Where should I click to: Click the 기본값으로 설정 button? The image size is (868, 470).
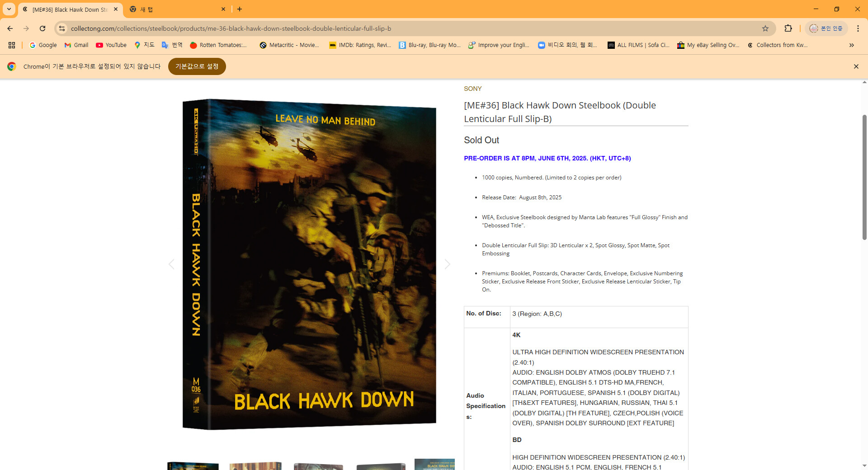tap(197, 66)
